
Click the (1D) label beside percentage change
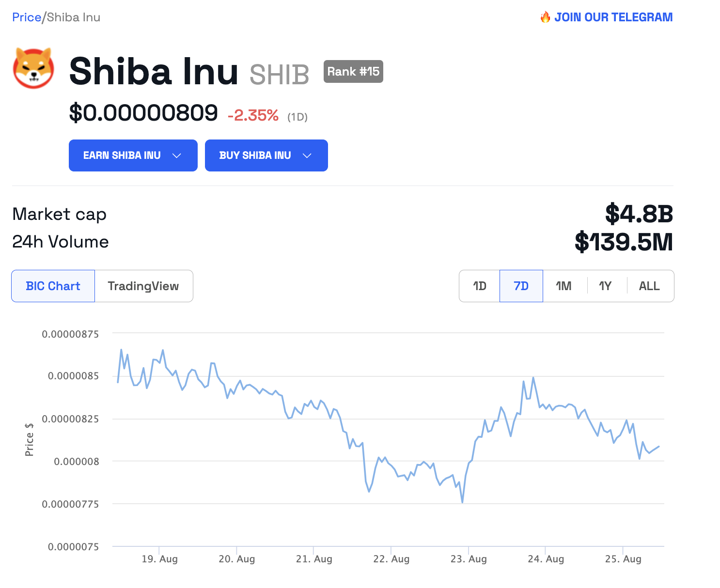[x=297, y=117]
